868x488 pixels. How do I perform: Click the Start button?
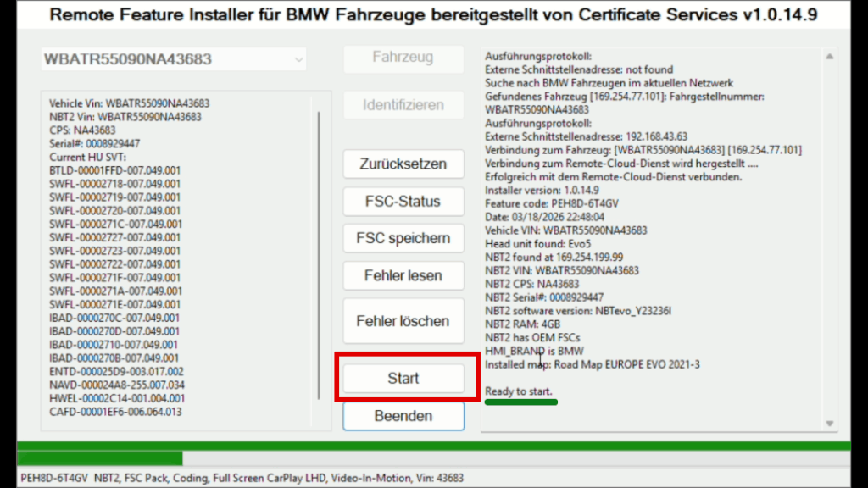coord(403,377)
